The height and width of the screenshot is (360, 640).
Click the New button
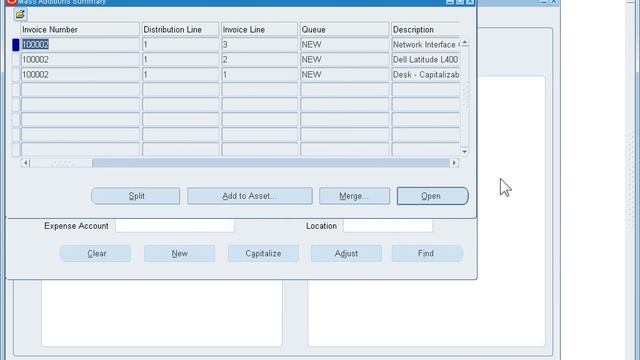coord(179,253)
